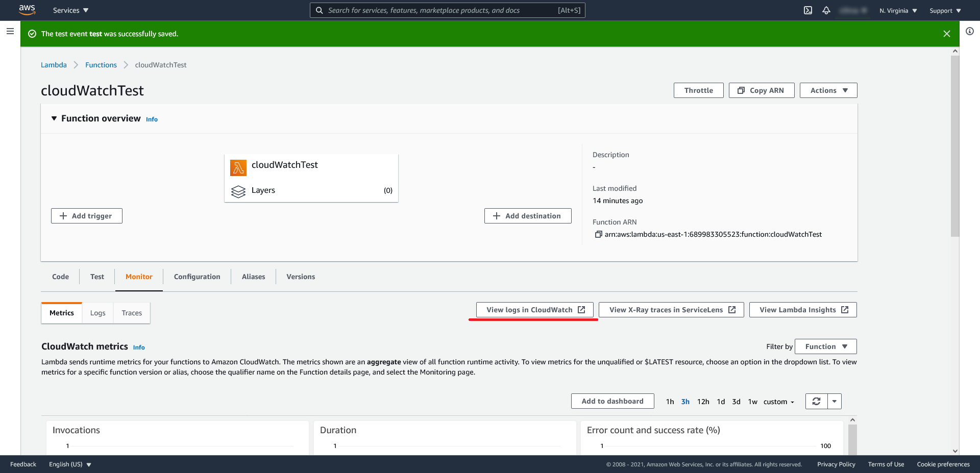
Task: Open the Support menu
Action: [945, 10]
